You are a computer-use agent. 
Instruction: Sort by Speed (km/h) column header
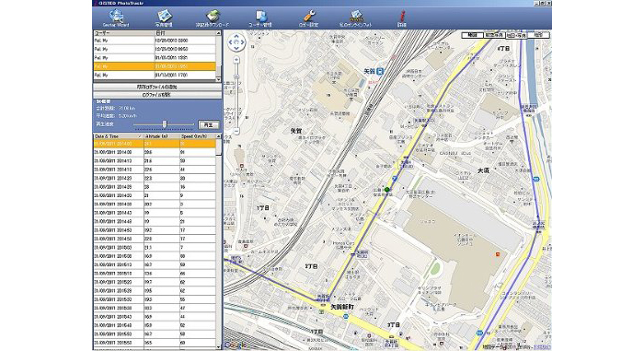point(198,136)
